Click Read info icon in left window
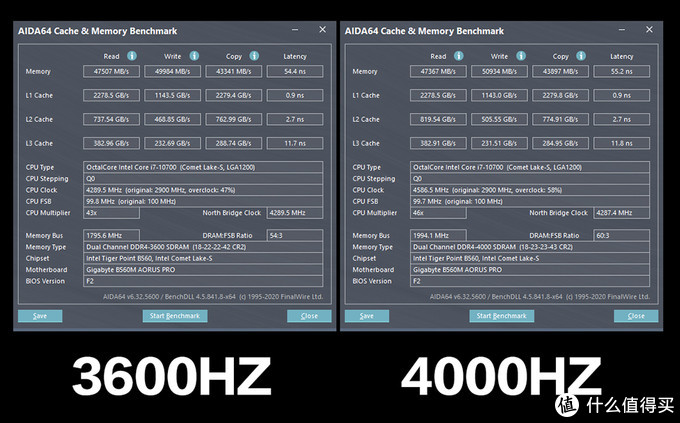 click(x=132, y=56)
